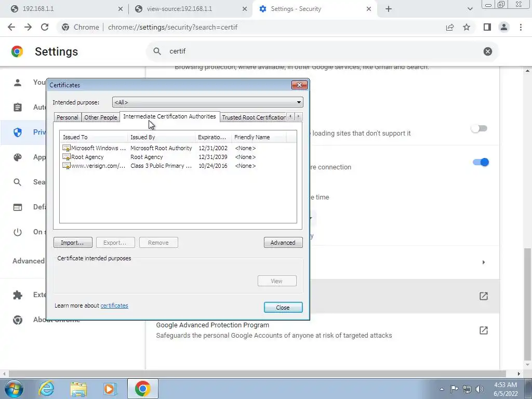Sort by the Friendly Name column header
The height and width of the screenshot is (399, 532).
[x=259, y=137]
